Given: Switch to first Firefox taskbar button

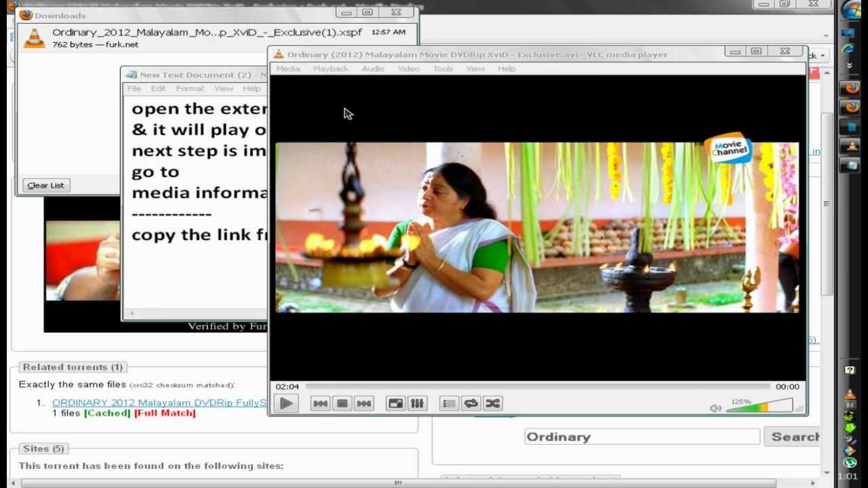Looking at the screenshot, I should (850, 88).
